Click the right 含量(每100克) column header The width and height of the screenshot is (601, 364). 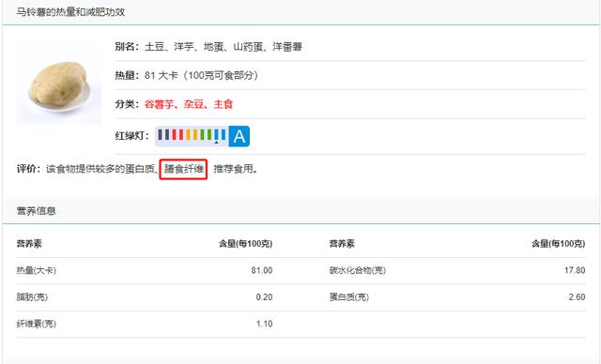click(x=558, y=244)
